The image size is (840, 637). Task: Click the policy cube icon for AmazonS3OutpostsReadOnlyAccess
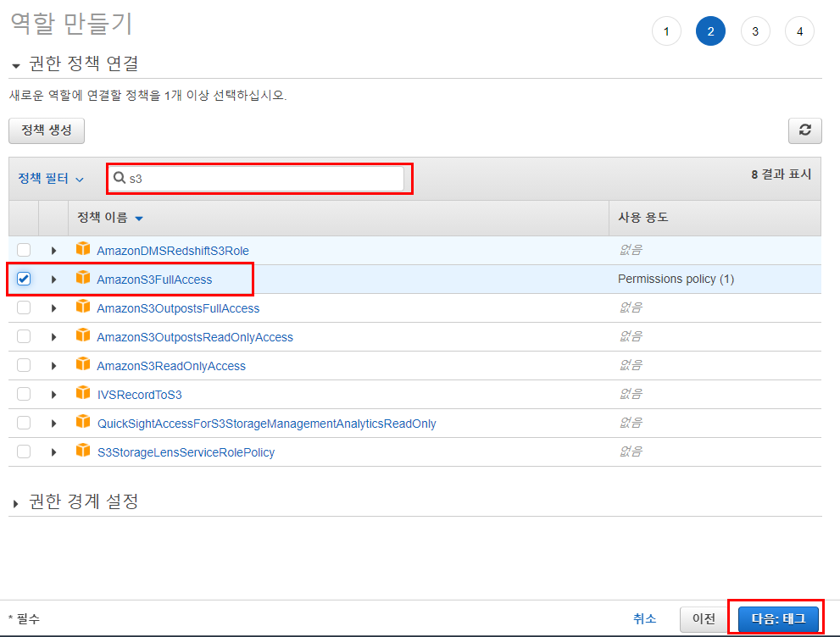[x=83, y=335]
